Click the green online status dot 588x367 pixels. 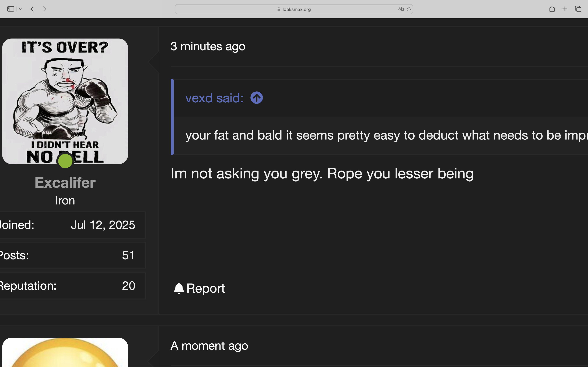(x=65, y=161)
